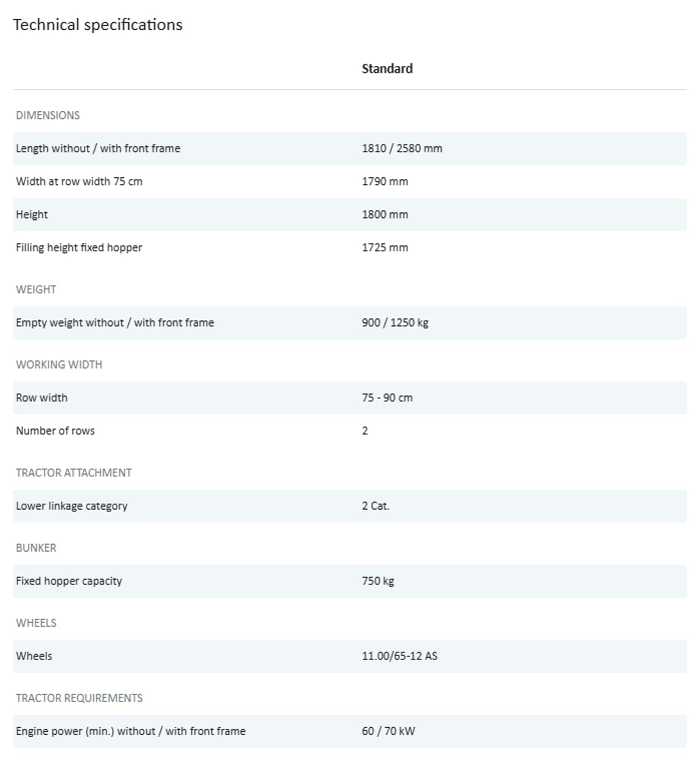The height and width of the screenshot is (765, 700).
Task: Select the Standard column header
Action: (387, 69)
